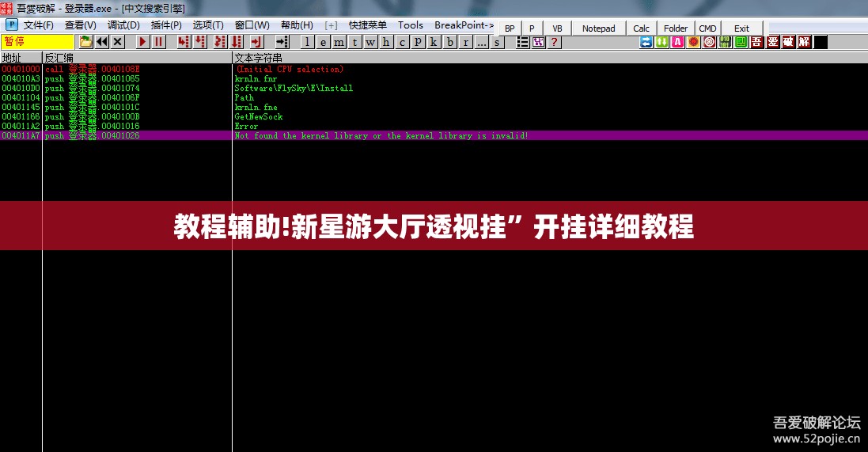
Task: Expand the 快捷菜单 shortcut menu
Action: click(368, 25)
